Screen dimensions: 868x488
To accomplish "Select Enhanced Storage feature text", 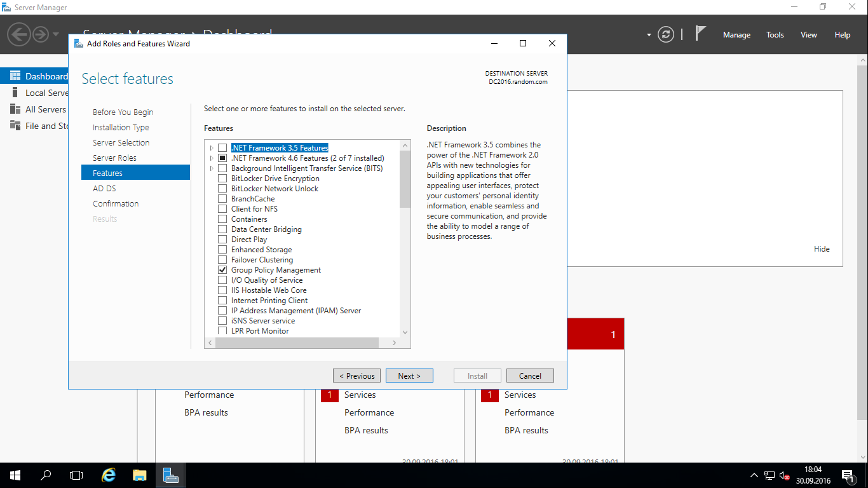I will (x=262, y=250).
